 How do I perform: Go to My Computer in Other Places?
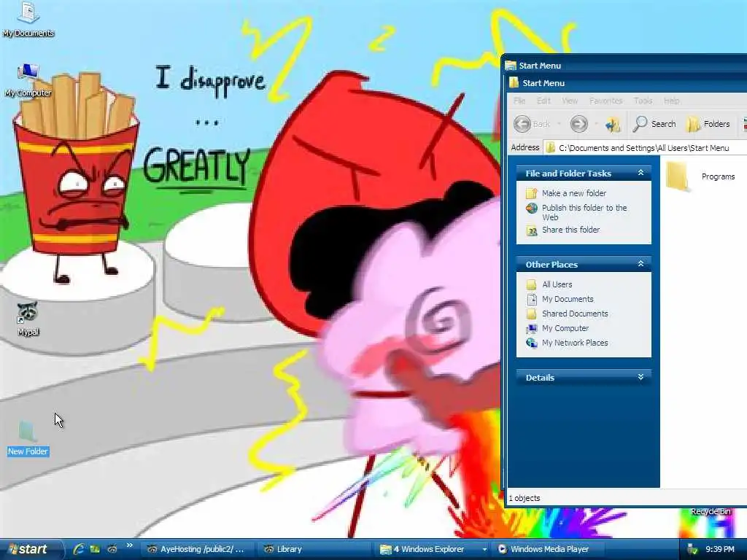[x=565, y=328]
